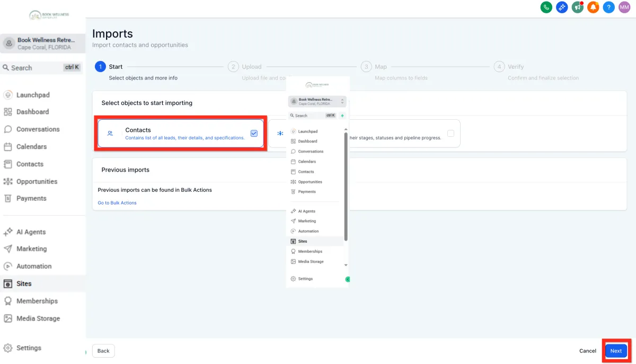Expand account switcher chevrons in floating panel
This screenshot has width=636, height=364.
click(342, 101)
